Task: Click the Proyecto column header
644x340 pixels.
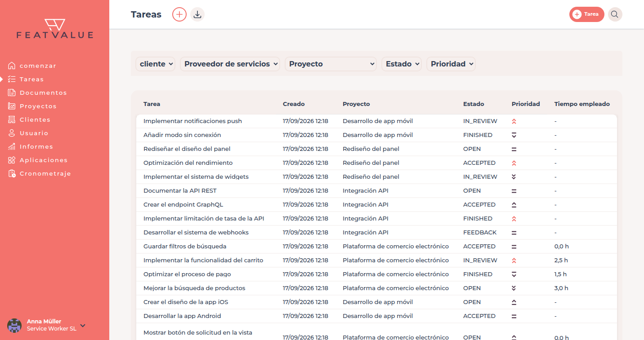Action: pos(356,104)
